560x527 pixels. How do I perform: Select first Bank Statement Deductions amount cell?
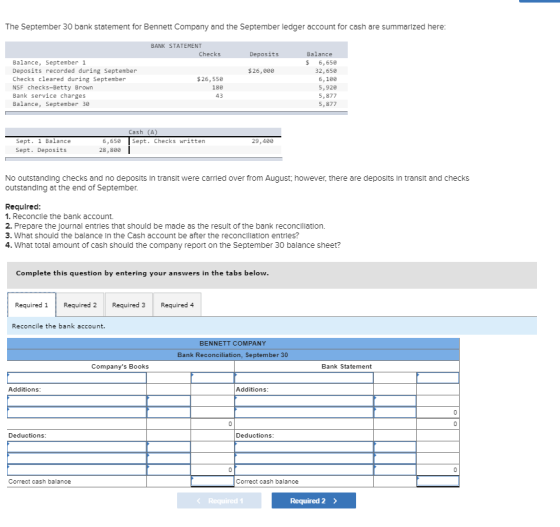click(x=395, y=447)
